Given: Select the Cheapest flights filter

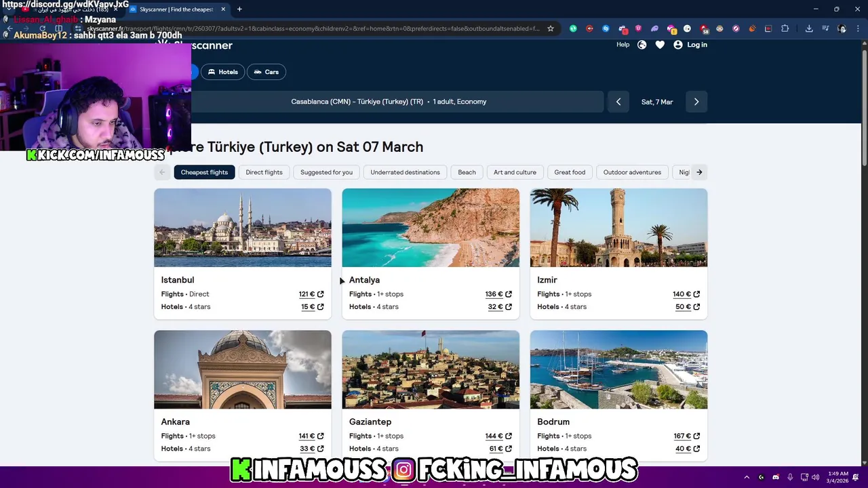Looking at the screenshot, I should pos(204,172).
